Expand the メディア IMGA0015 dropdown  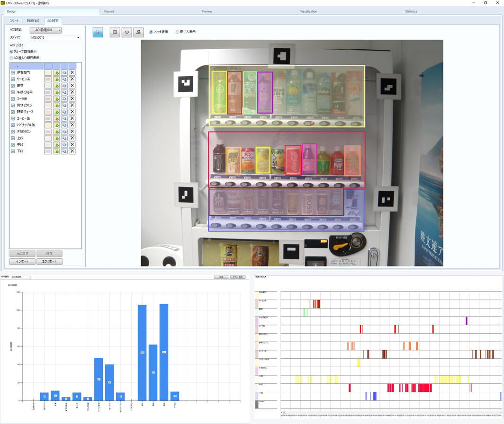(x=55, y=37)
